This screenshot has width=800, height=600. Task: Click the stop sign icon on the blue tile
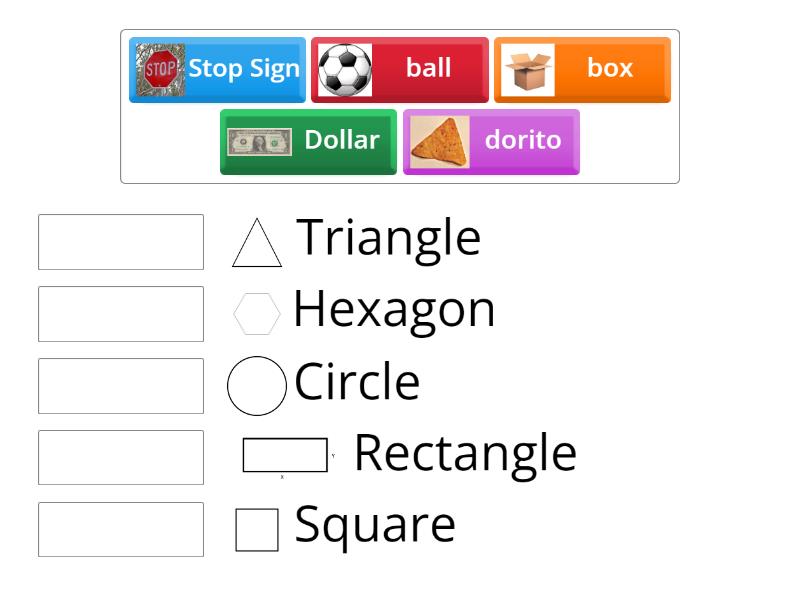(x=157, y=68)
